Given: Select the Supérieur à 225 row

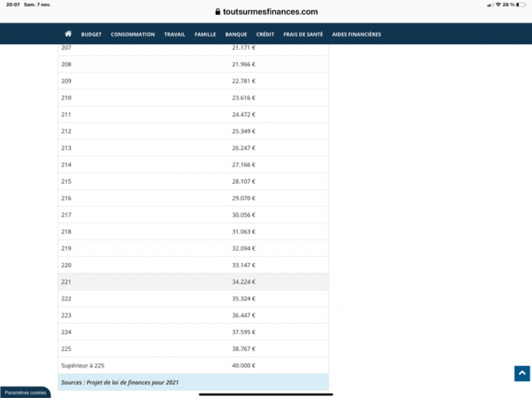Looking at the screenshot, I should click(x=83, y=365).
